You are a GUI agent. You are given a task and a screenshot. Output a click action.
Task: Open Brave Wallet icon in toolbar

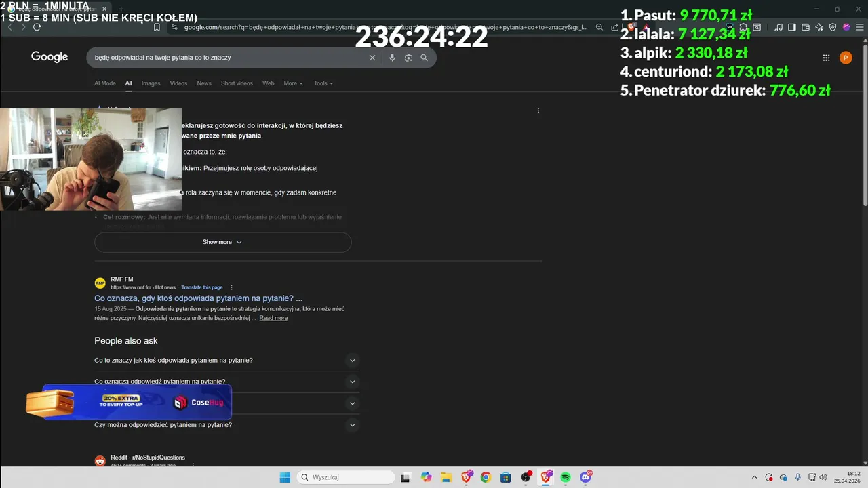point(806,27)
